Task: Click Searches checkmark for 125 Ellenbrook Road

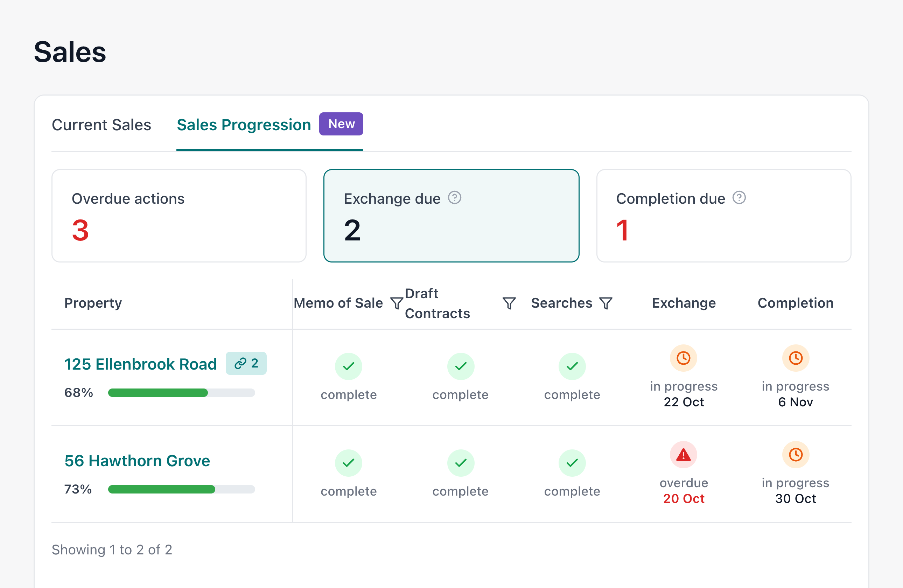Action: (572, 366)
